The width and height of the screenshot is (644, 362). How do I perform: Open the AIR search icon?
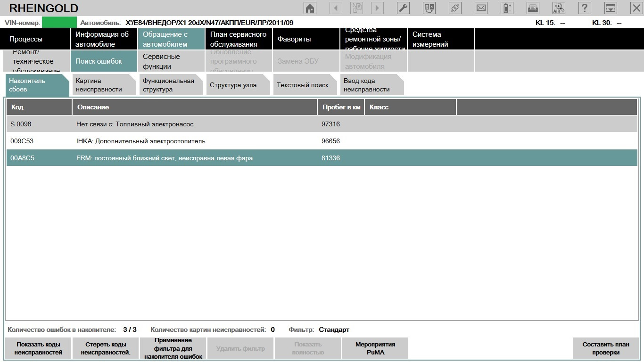pyautogui.click(x=559, y=8)
